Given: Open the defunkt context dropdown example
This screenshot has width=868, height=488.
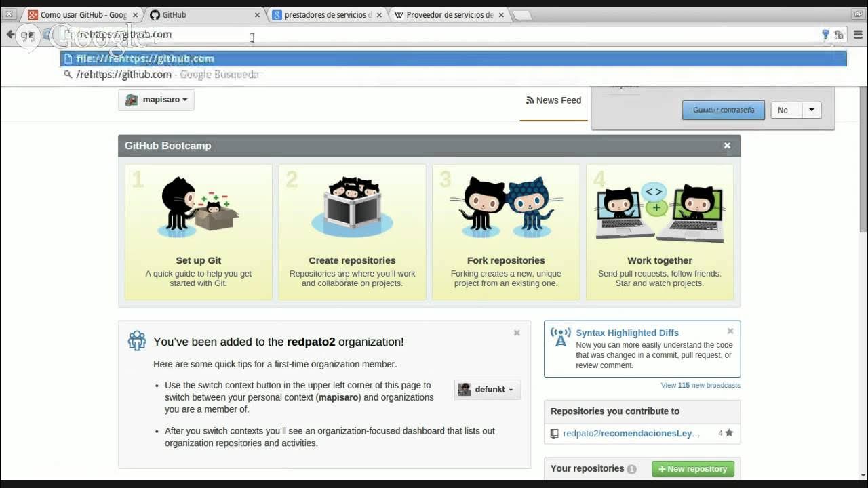Looking at the screenshot, I should click(x=488, y=390).
